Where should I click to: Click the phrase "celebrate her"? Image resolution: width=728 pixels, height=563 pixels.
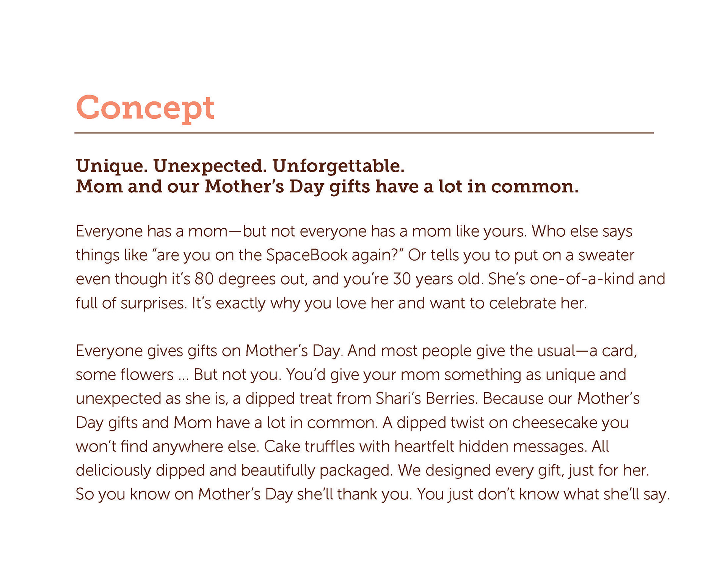click(x=537, y=303)
